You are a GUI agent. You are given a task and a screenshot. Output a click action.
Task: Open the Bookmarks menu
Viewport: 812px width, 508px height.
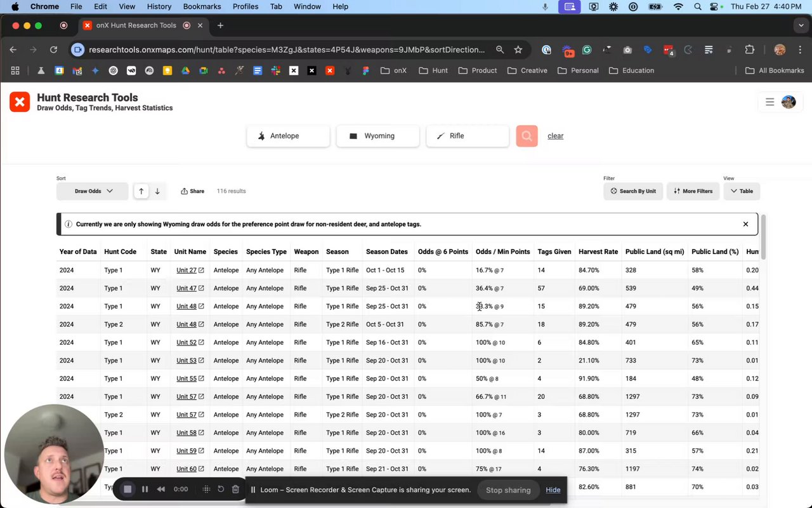coord(202,6)
